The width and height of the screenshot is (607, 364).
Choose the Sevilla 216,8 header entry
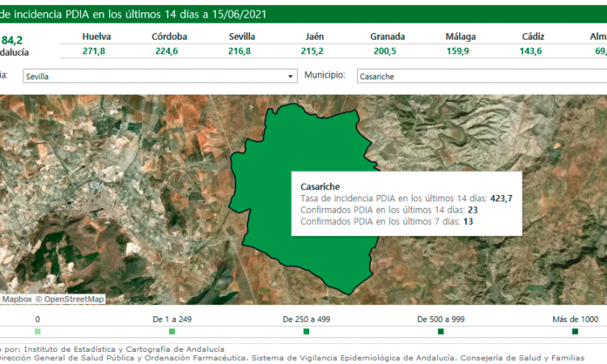[x=242, y=50]
